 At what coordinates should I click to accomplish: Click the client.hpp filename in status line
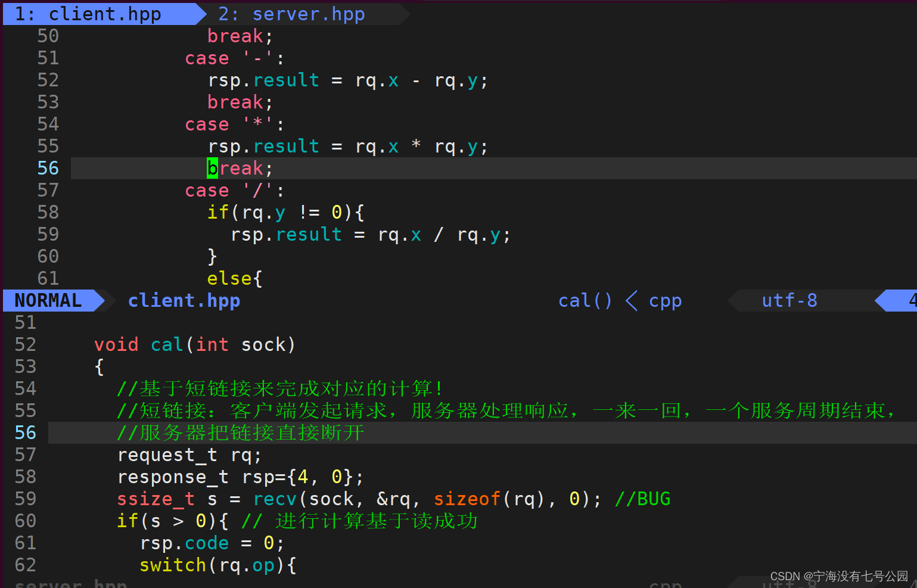click(184, 300)
